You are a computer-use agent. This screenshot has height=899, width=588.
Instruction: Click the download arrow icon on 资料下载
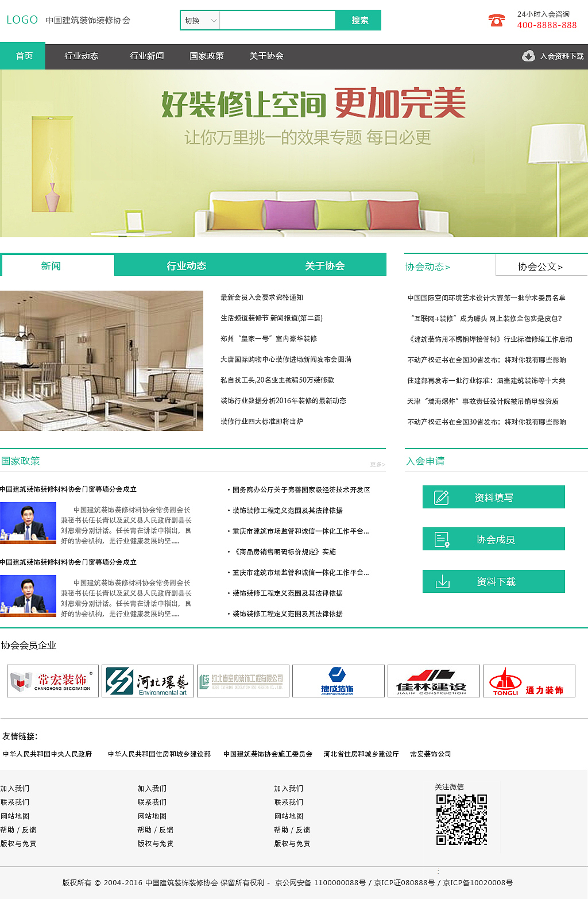point(442,581)
